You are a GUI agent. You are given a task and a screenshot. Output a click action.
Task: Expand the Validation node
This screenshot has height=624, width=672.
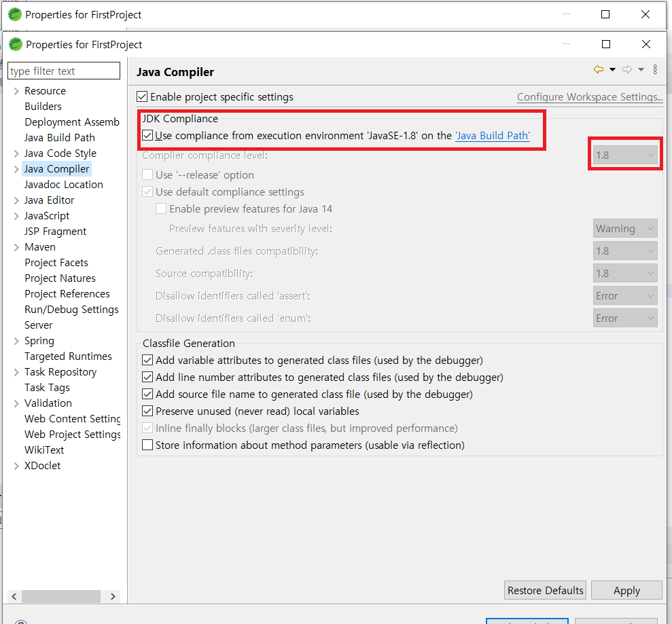16,403
